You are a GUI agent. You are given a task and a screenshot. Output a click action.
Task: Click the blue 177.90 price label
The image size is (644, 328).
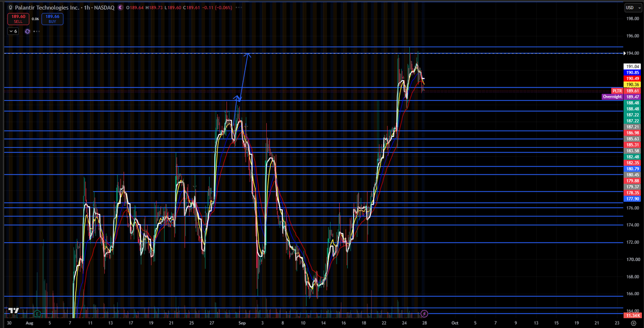tap(631, 199)
